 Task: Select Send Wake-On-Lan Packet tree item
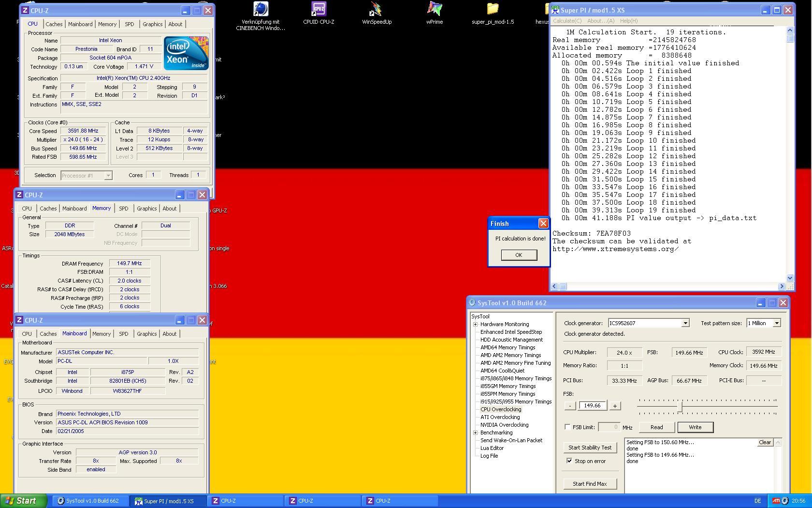[x=511, y=440]
